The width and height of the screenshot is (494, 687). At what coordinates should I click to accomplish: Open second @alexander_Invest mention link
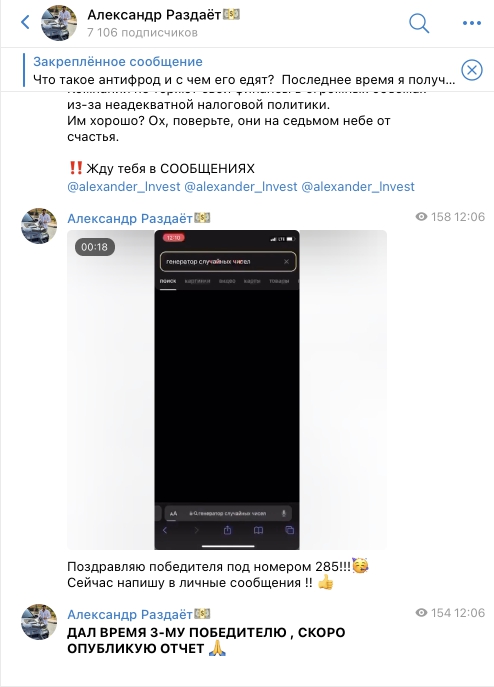click(241, 187)
